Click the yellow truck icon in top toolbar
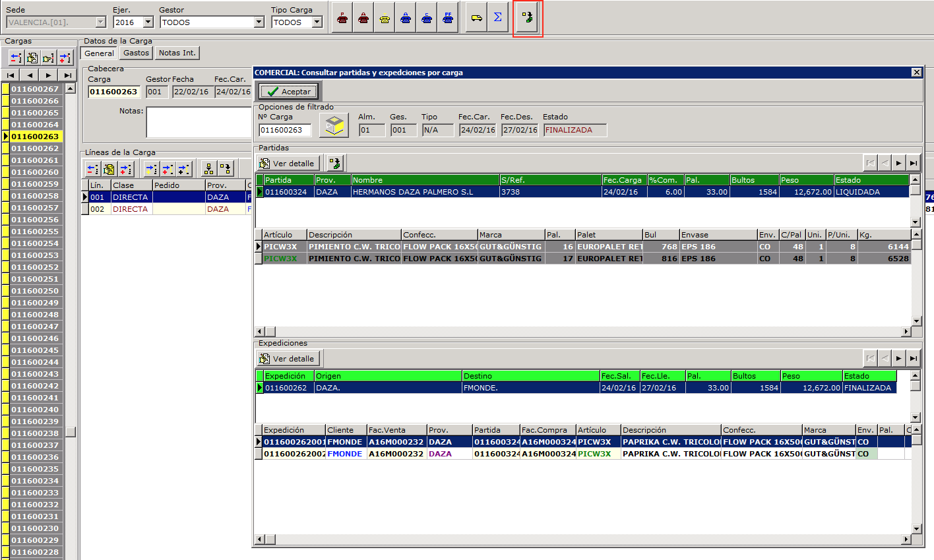The image size is (934, 560). [476, 18]
